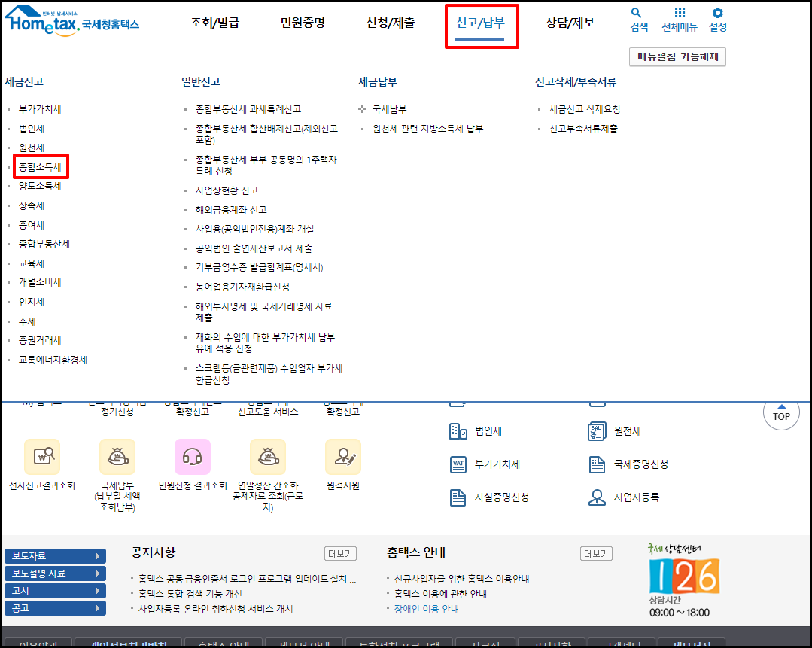The height and width of the screenshot is (648, 812).
Task: Open 원천세 관련 지방소득세 납부
Action: [x=427, y=129]
